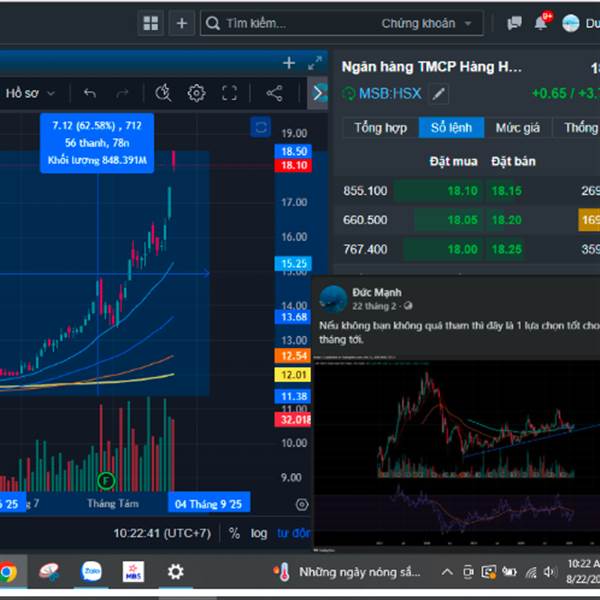Open the chat messages icon
This screenshot has height=600, width=600.
514,23
